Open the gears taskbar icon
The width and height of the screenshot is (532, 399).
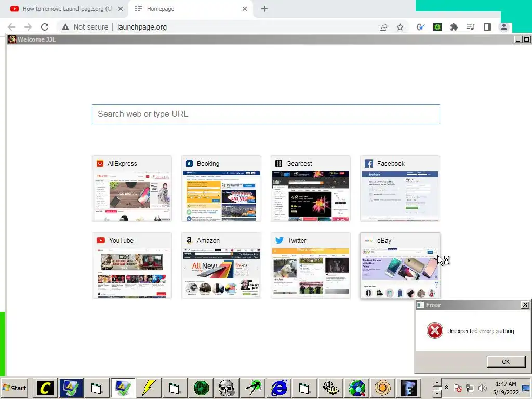[x=330, y=388]
